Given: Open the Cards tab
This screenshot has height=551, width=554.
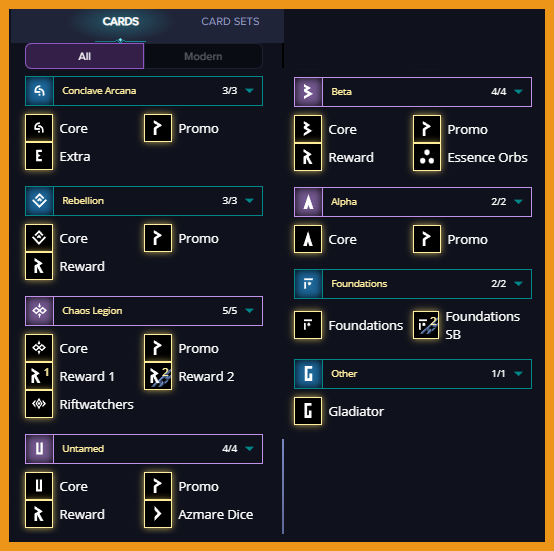Looking at the screenshot, I should click(x=120, y=22).
